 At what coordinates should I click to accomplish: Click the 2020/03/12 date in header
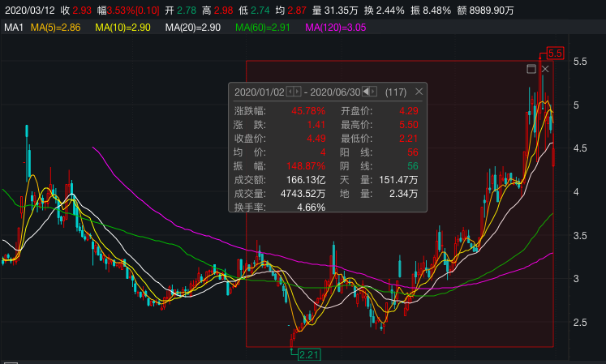(28, 9)
